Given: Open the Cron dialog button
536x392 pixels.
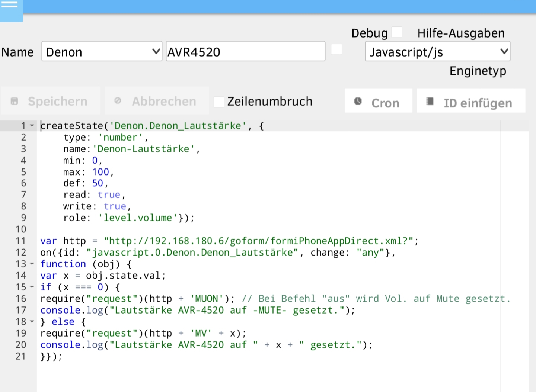Looking at the screenshot, I should tap(378, 101).
